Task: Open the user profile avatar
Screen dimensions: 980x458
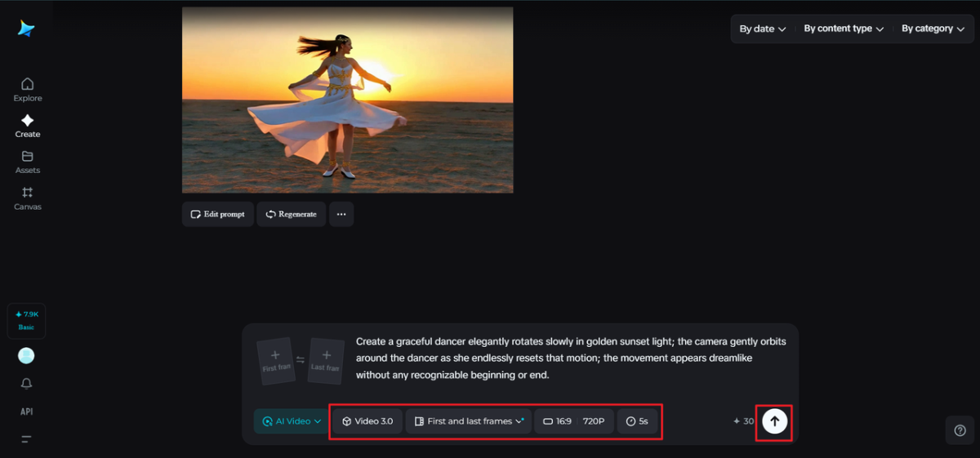Action: point(26,356)
